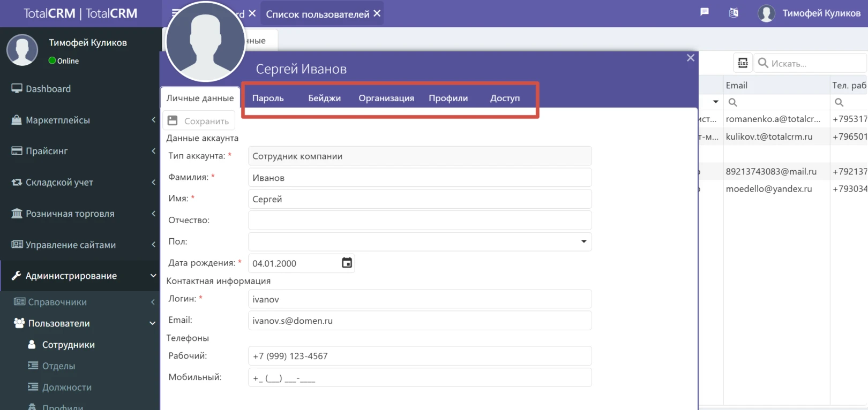The height and width of the screenshot is (410, 868).
Task: Switch to the Организация tab
Action: pyautogui.click(x=386, y=98)
